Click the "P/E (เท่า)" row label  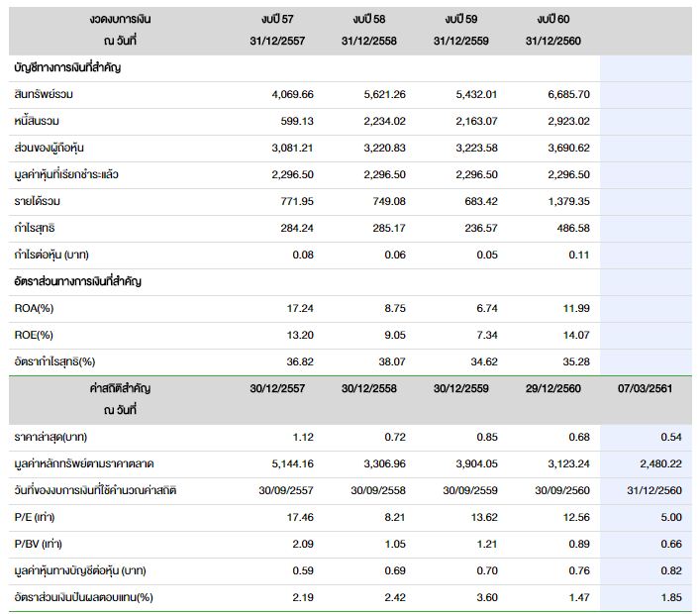click(35, 517)
